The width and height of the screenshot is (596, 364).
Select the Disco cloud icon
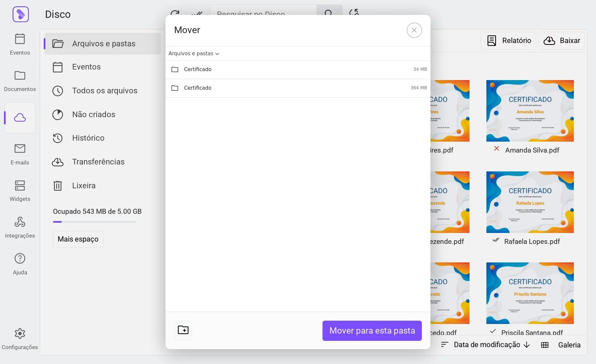pos(20,118)
